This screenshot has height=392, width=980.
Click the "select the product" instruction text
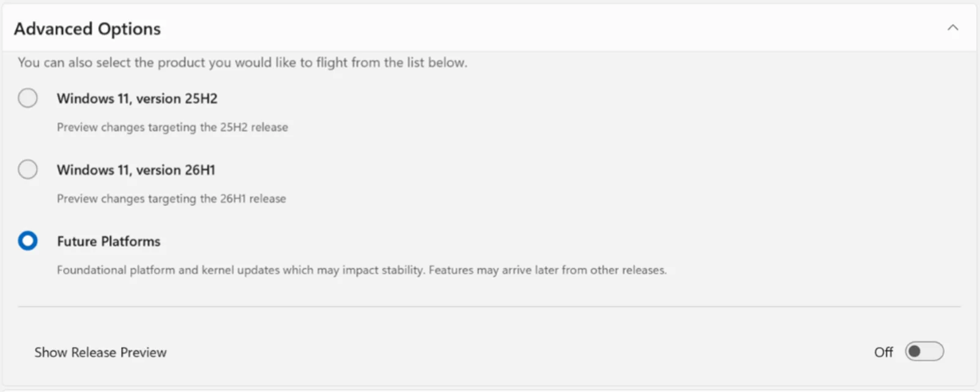[242, 62]
